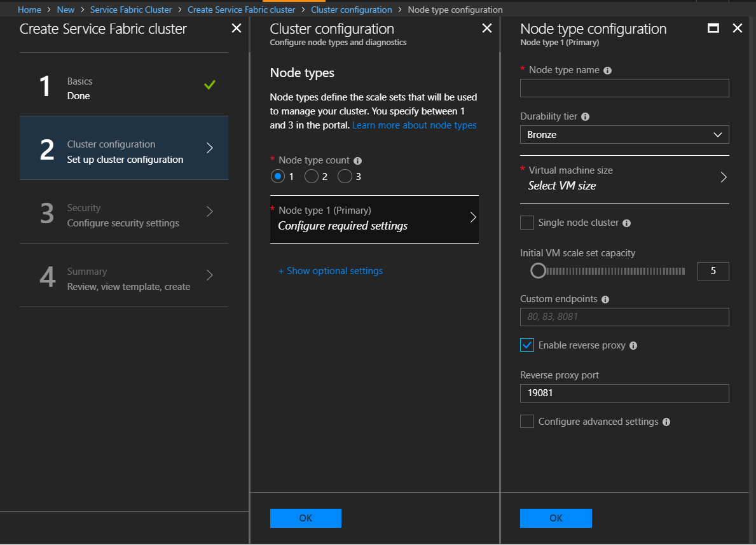Click the Custom endpoints info icon
The height and width of the screenshot is (545, 756).
click(x=605, y=300)
